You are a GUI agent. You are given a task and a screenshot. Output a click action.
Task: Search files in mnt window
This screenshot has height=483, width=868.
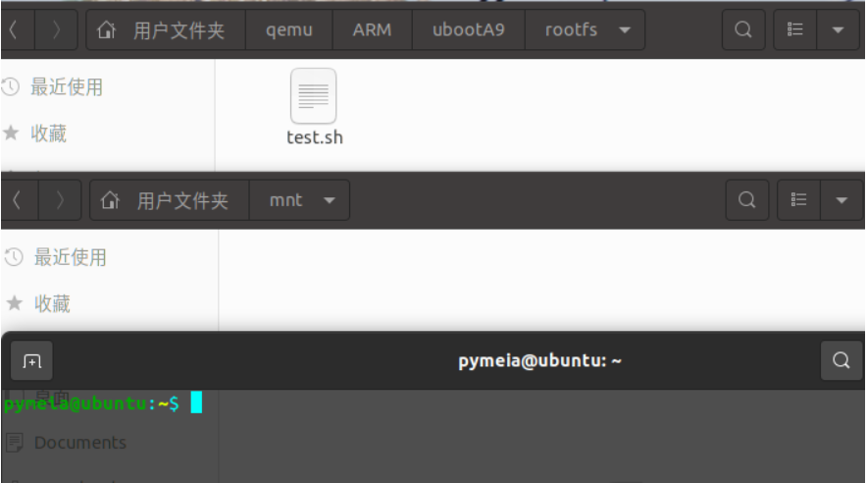pos(746,200)
